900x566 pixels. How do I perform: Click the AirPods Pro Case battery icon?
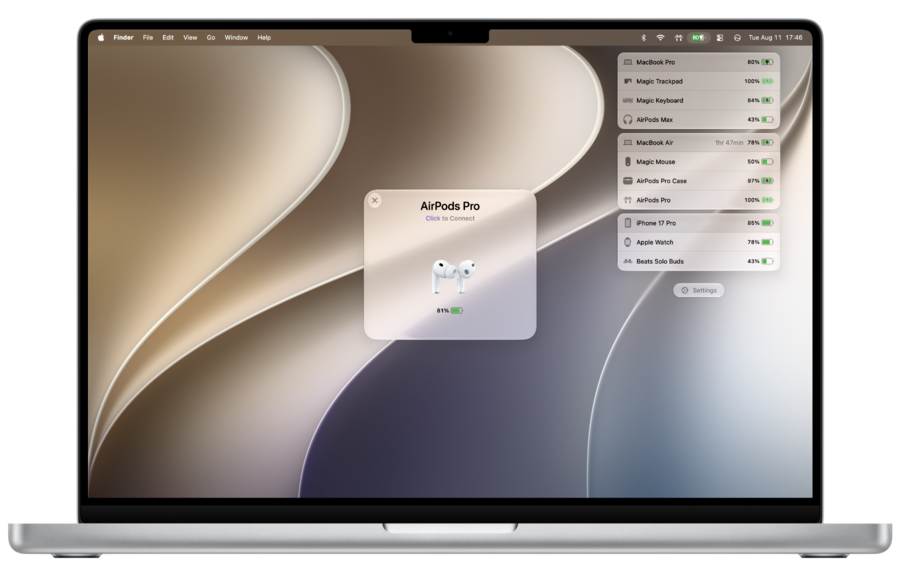coord(767,181)
